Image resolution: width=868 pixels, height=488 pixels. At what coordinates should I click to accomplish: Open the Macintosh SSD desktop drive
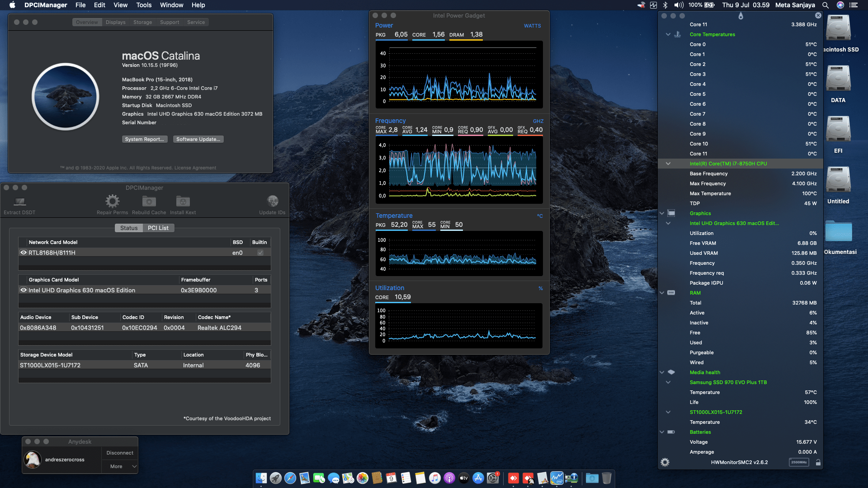pos(838,28)
